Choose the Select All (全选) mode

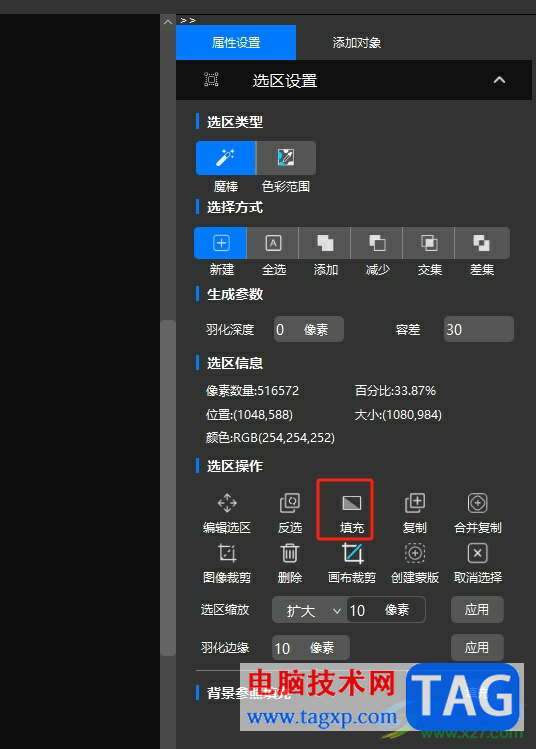(273, 243)
